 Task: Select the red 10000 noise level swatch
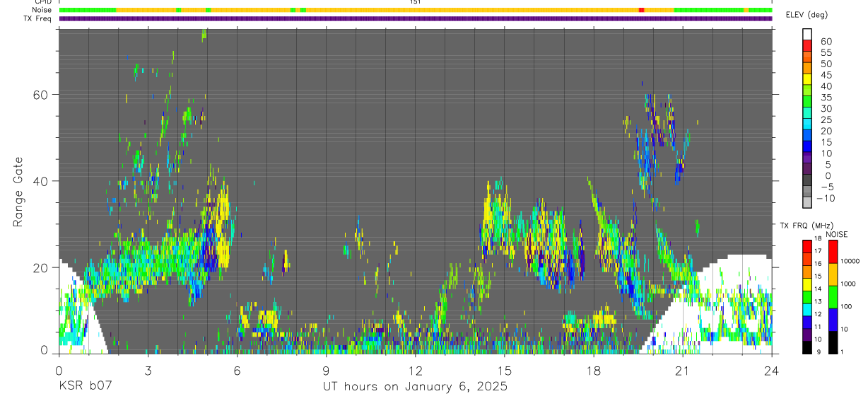(x=833, y=252)
